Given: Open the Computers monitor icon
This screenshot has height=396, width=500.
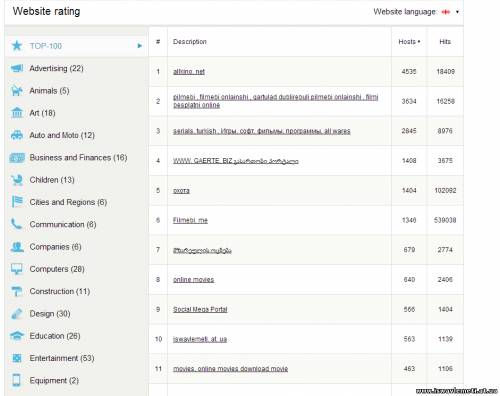Looking at the screenshot, I should click(x=17, y=269).
